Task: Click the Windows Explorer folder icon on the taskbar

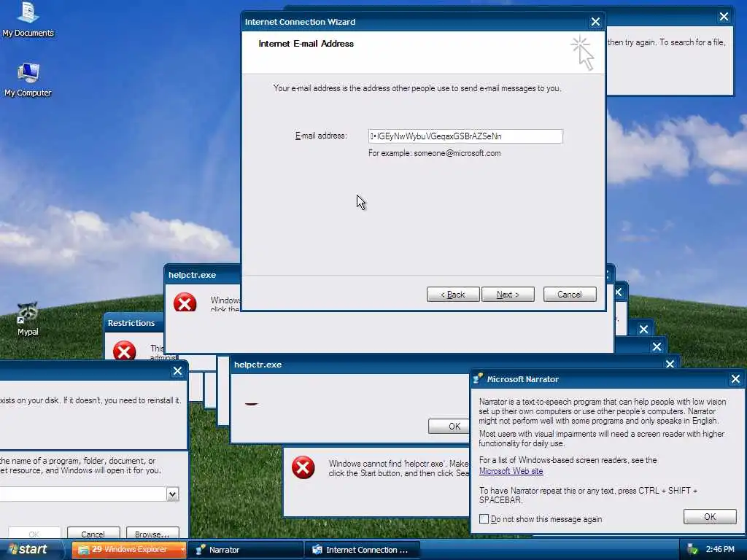Action: pos(83,550)
